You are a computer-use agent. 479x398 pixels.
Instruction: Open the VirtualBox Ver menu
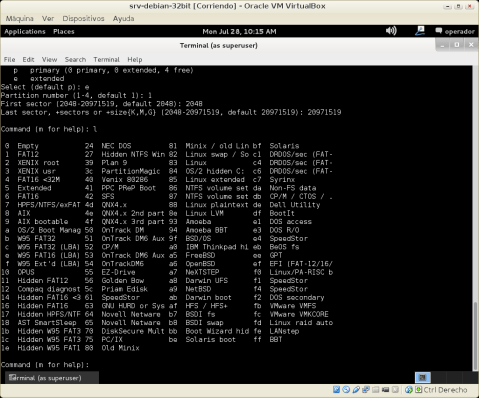48,18
